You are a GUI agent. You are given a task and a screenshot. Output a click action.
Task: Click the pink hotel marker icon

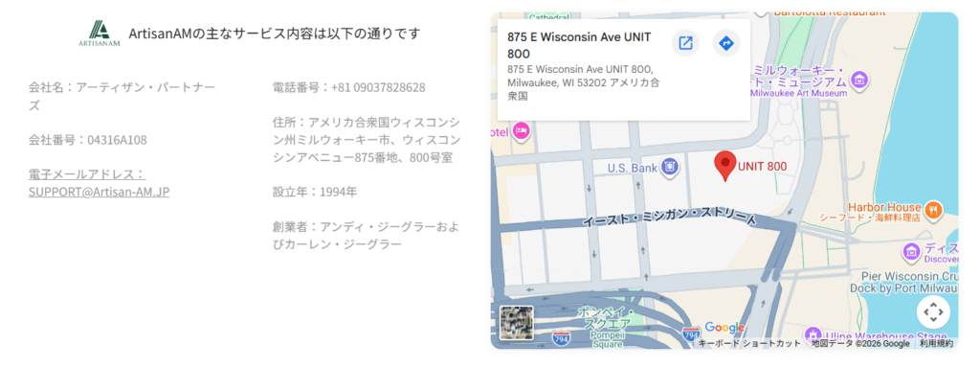[520, 131]
